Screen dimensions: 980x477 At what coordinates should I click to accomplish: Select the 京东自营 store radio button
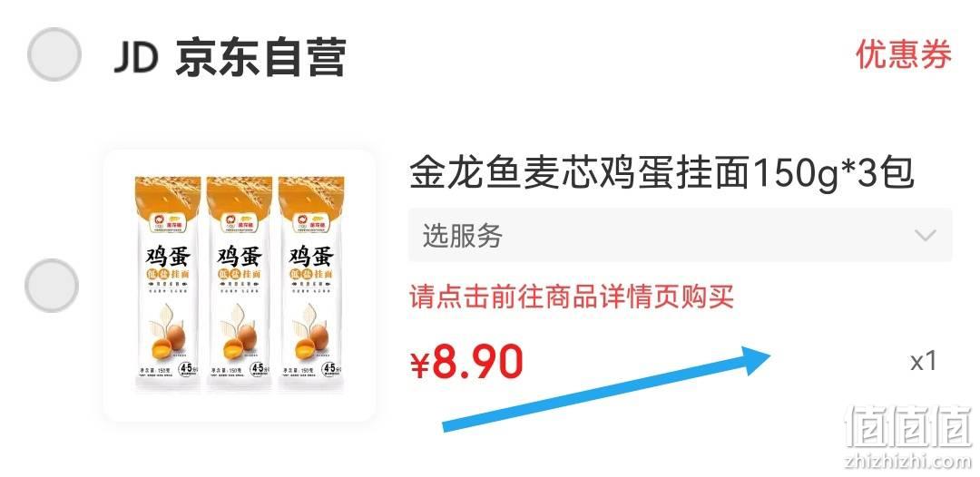[x=54, y=54]
